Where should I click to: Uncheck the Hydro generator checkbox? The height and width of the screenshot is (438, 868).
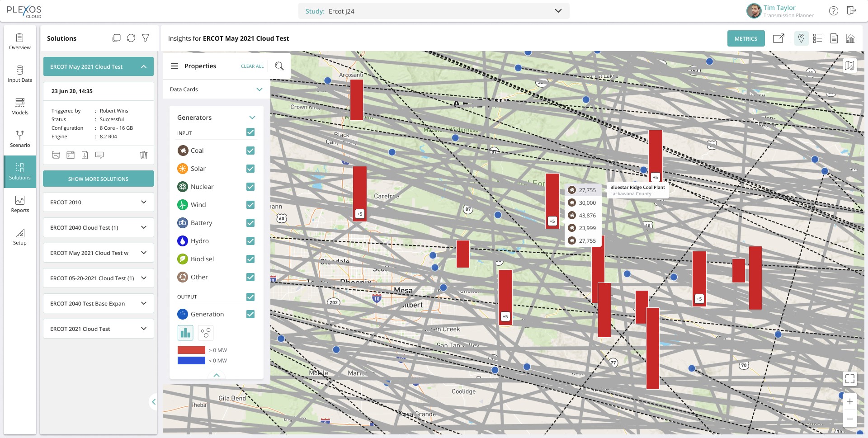(x=250, y=241)
